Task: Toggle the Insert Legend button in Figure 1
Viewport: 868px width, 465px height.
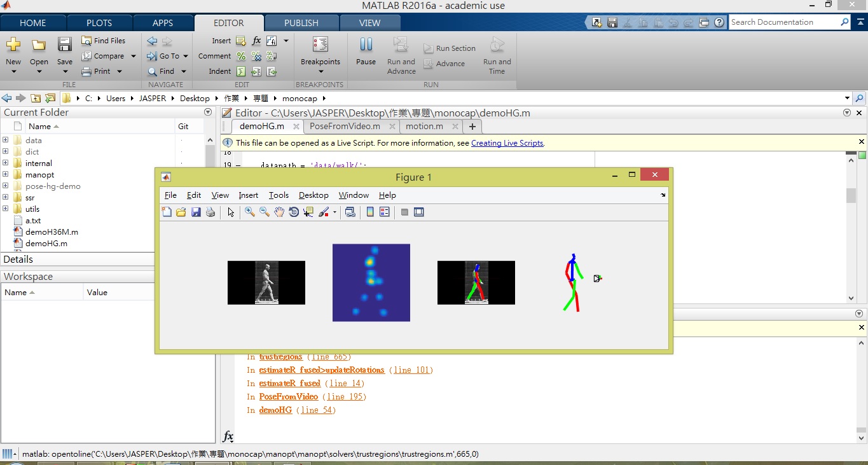Action: (x=384, y=212)
